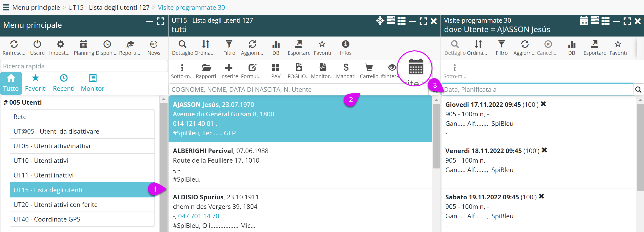Remove the Sabato 19.11.2022 visit with X

(x=542, y=196)
